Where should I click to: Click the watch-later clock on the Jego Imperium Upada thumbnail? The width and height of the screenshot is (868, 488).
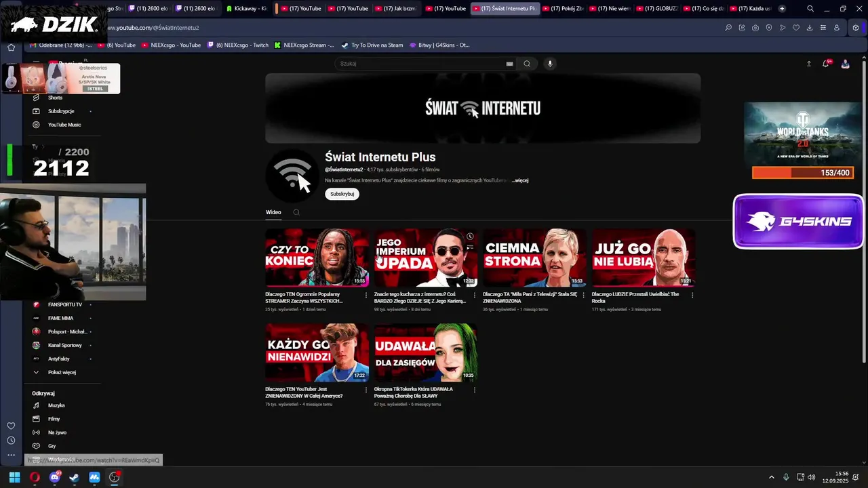pos(470,237)
